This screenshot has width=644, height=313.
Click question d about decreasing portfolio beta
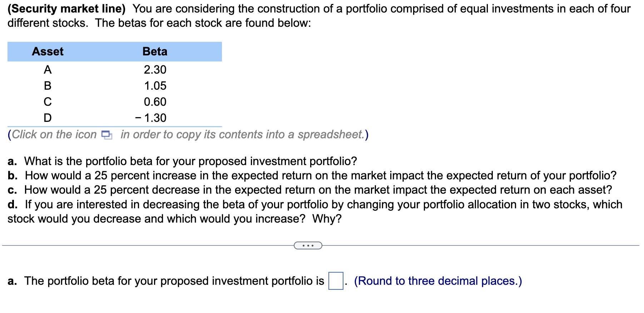(315, 212)
